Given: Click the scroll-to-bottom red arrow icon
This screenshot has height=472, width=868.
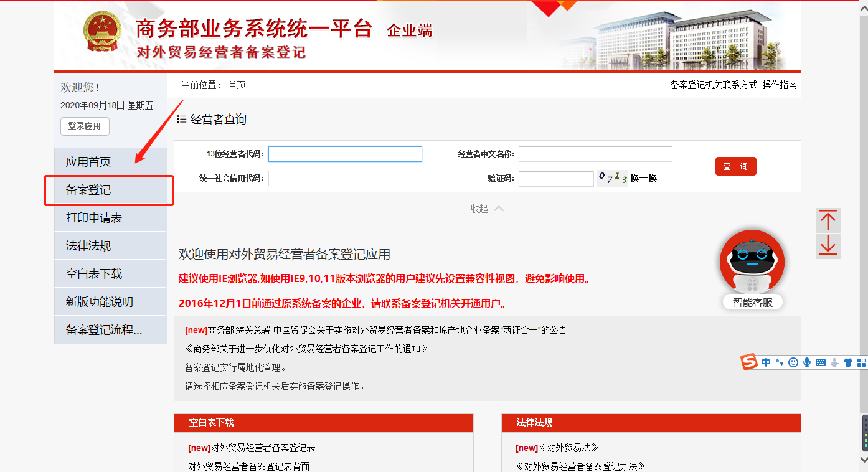Looking at the screenshot, I should pyautogui.click(x=828, y=247).
